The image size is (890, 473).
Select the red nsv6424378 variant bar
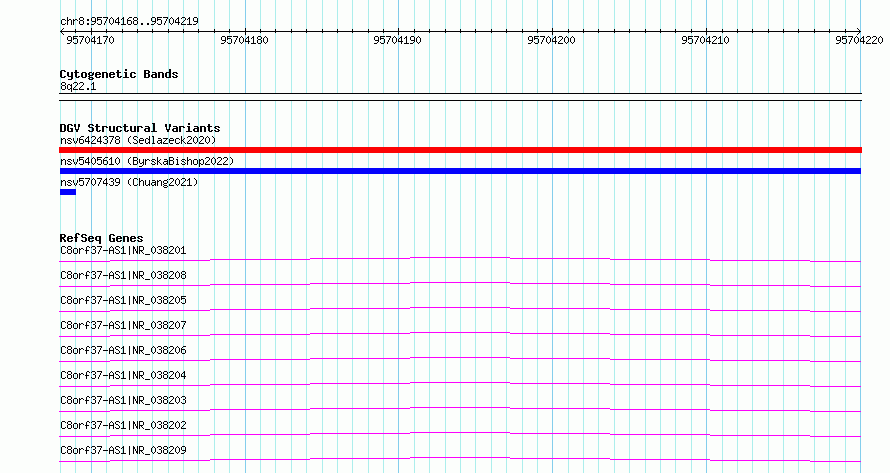point(460,150)
